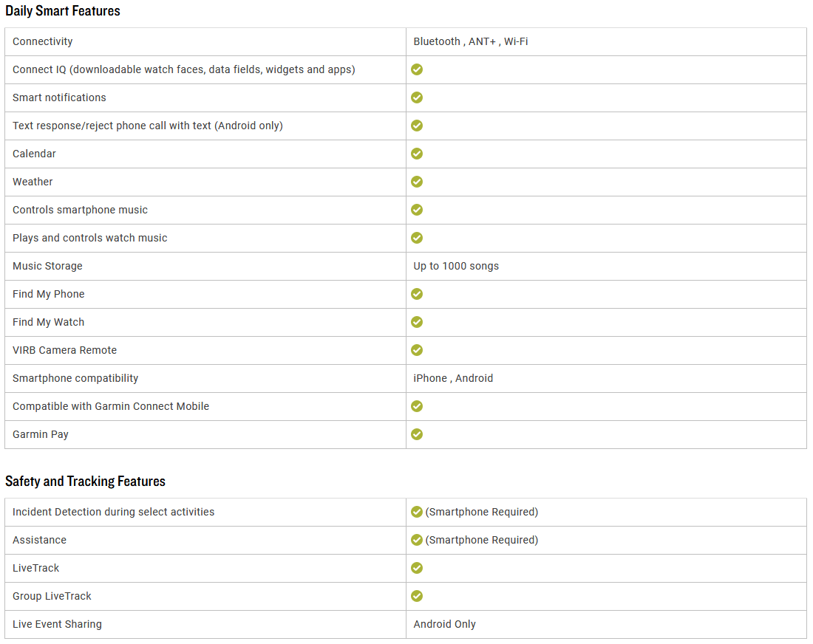This screenshot has width=813, height=644.
Task: Click the checkmark next to Calendar
Action: point(417,154)
